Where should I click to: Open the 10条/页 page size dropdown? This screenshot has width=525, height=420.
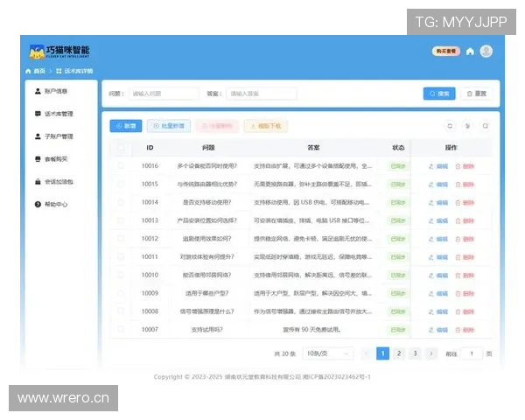pos(328,353)
